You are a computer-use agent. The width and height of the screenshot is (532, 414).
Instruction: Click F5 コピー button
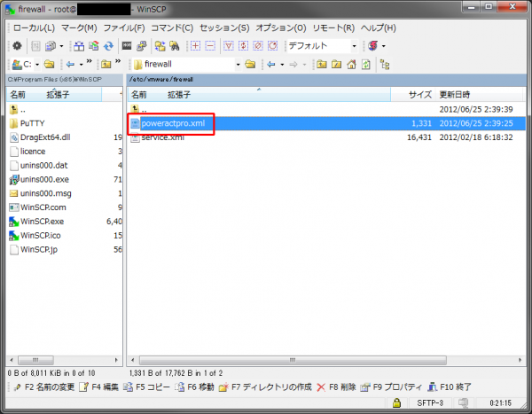point(146,387)
